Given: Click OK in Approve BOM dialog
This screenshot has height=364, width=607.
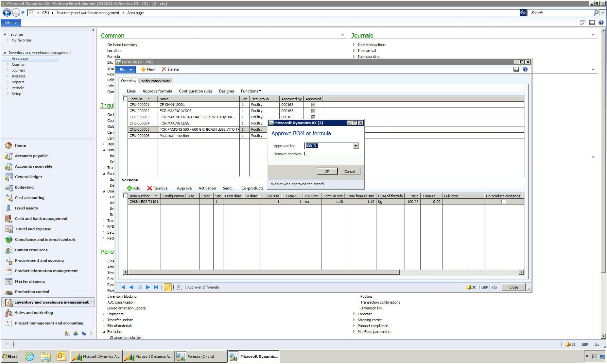Looking at the screenshot, I should point(327,172).
